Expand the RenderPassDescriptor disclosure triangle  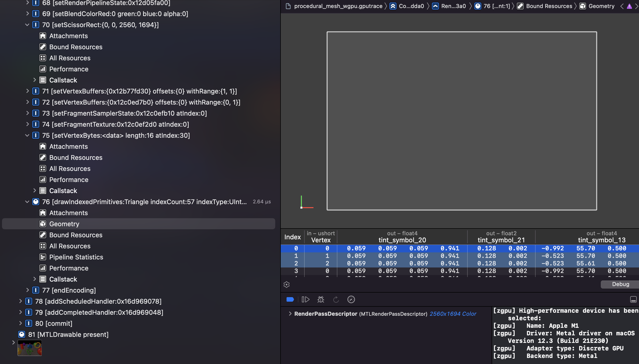(x=290, y=313)
